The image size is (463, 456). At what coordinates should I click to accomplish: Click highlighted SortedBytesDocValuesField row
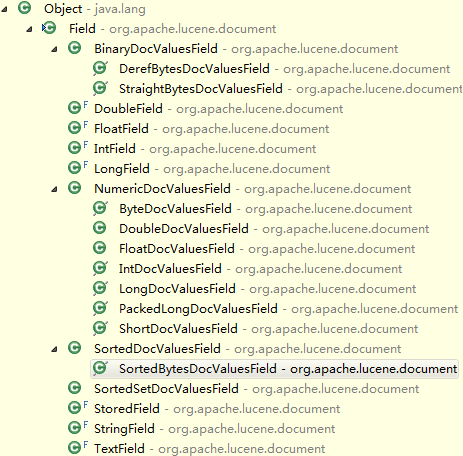click(274, 369)
